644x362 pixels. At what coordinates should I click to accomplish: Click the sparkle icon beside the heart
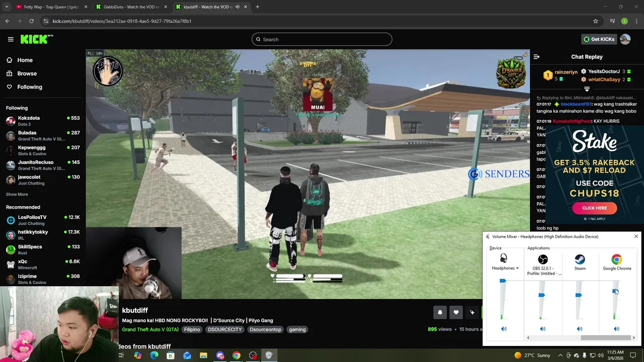pyautogui.click(x=472, y=312)
